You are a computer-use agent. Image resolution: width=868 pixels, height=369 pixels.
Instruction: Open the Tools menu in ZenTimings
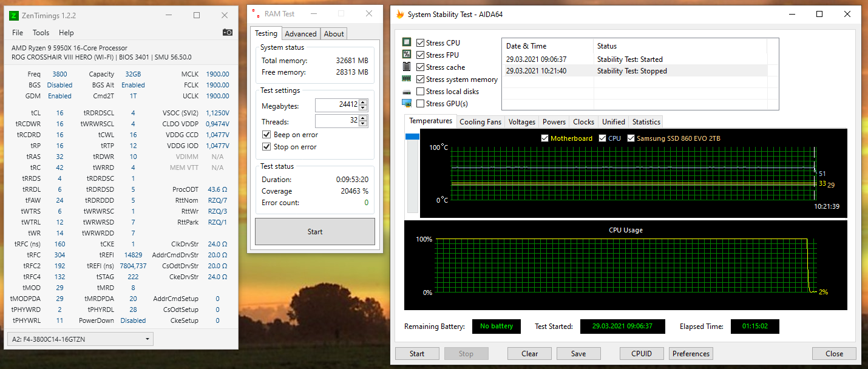41,33
